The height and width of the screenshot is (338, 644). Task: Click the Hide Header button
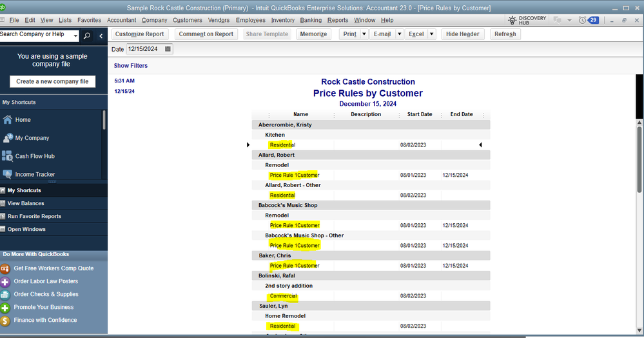click(x=462, y=34)
